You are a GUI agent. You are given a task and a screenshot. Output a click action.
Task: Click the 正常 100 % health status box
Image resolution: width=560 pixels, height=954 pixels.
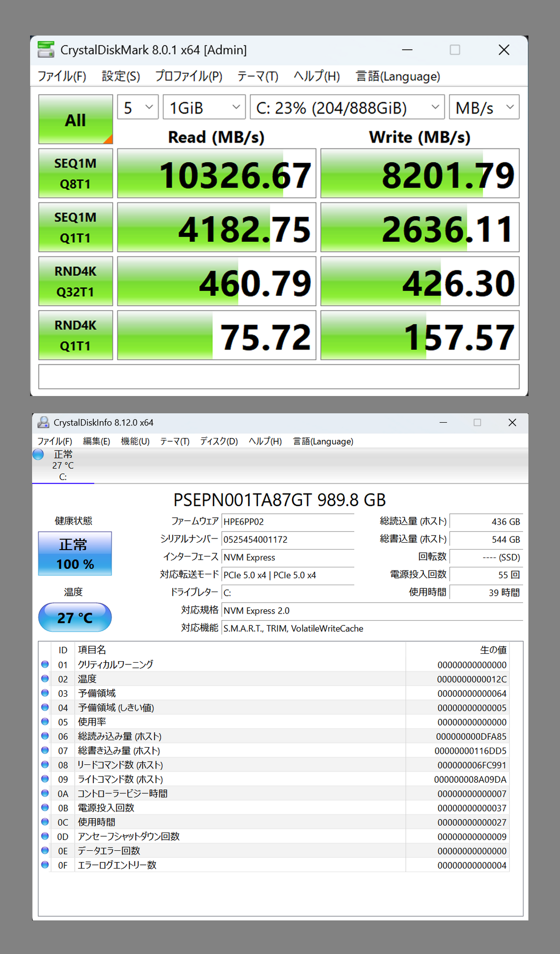click(x=75, y=554)
